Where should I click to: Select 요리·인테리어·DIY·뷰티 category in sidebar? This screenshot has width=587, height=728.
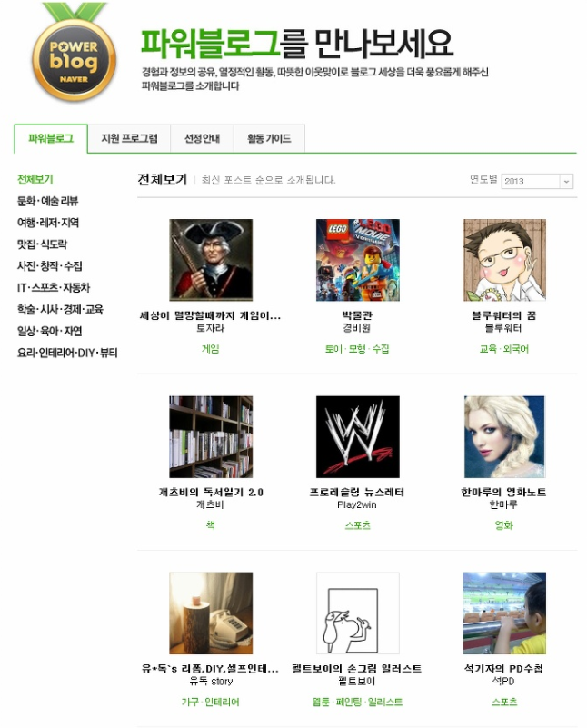tap(67, 353)
